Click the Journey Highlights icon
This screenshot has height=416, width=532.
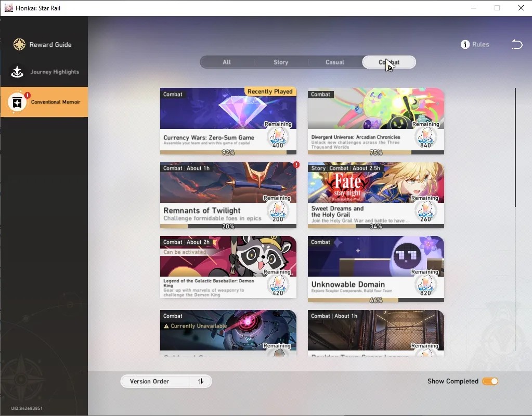pos(17,72)
